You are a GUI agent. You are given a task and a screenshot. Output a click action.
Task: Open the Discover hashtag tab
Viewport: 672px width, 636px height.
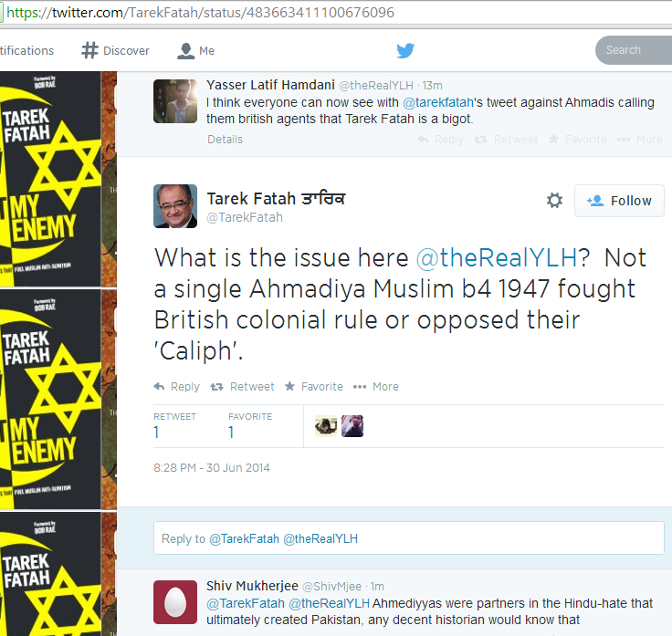115,50
